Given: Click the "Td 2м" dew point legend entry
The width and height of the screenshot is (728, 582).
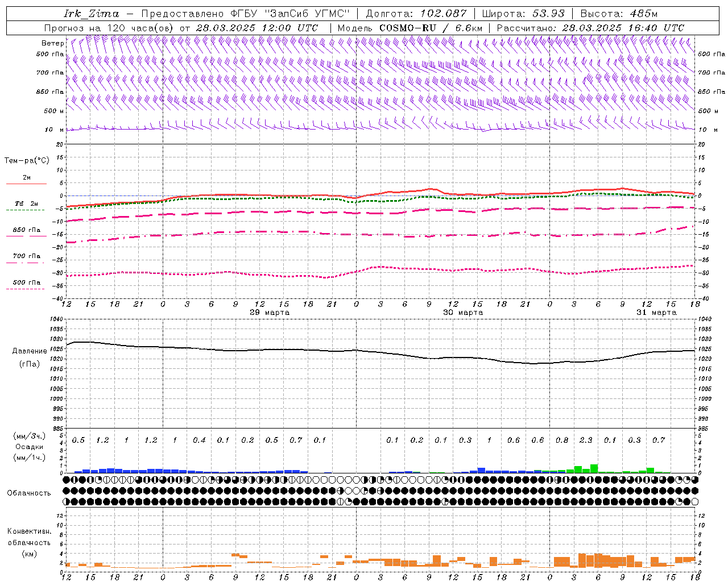Looking at the screenshot, I should click(26, 203).
